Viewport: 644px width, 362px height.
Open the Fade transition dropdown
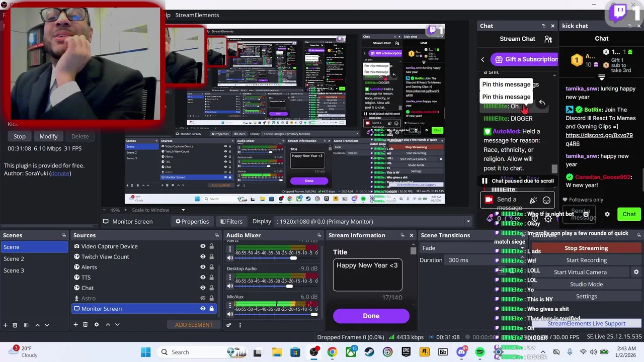[474, 248]
